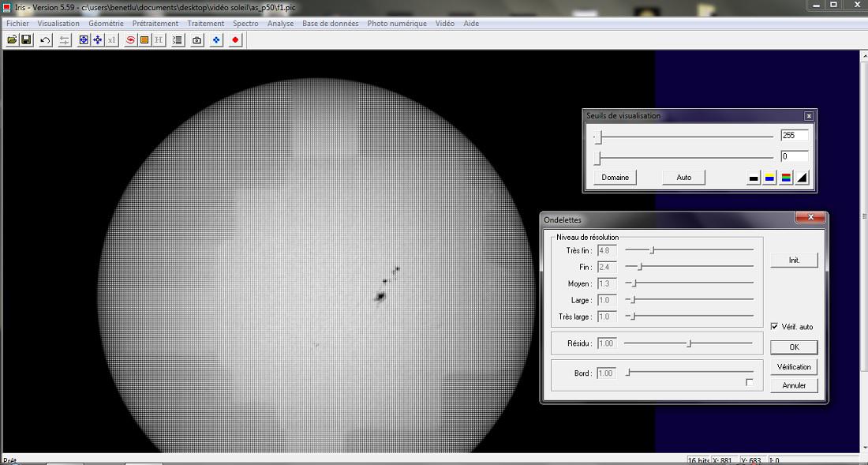This screenshot has height=465, width=868.
Task: Confirm wavelets with OK button
Action: coord(794,347)
